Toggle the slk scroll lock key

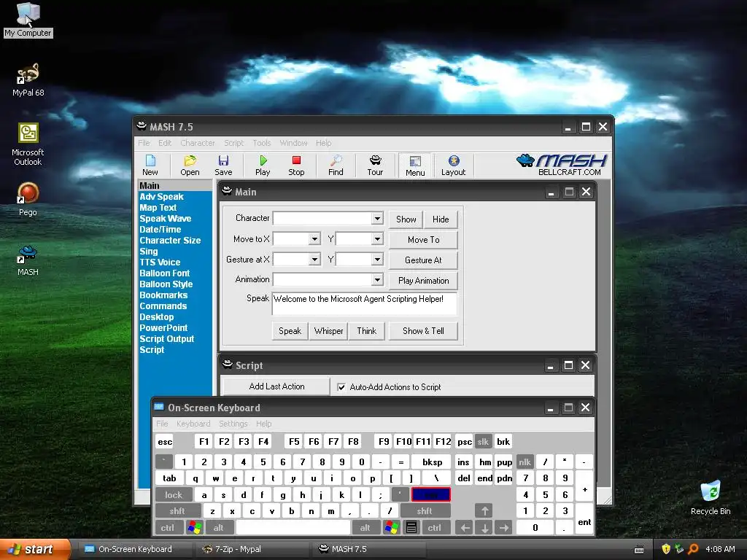pos(483,441)
